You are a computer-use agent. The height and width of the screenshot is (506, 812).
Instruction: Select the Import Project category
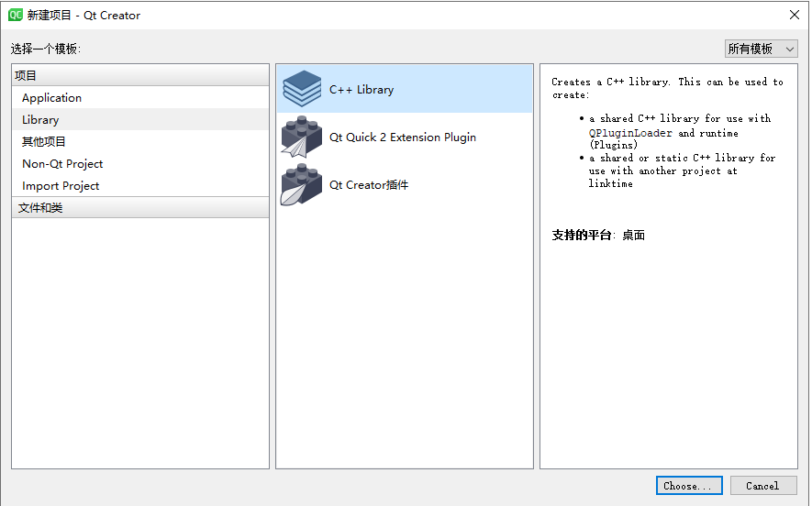(139, 185)
